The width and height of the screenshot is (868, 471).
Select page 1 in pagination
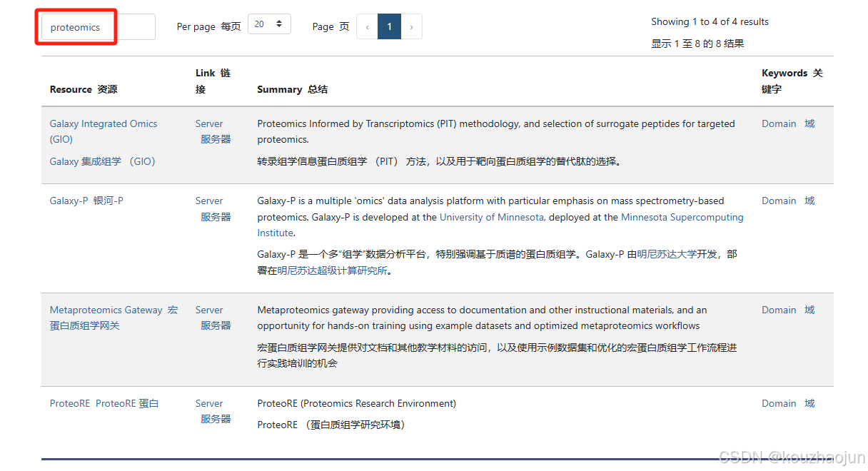[x=390, y=27]
